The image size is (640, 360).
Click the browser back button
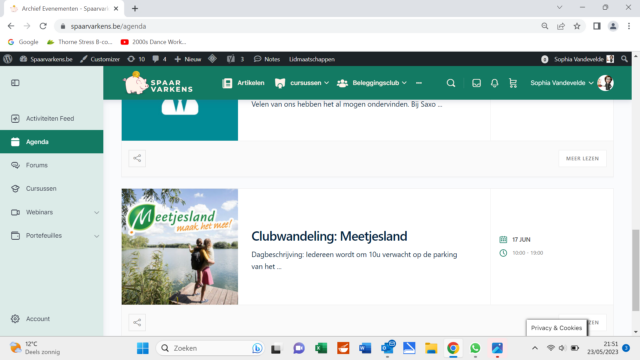coord(11,26)
